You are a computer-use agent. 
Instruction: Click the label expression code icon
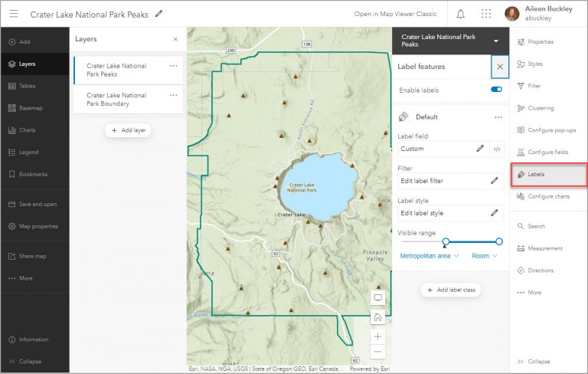(x=497, y=149)
